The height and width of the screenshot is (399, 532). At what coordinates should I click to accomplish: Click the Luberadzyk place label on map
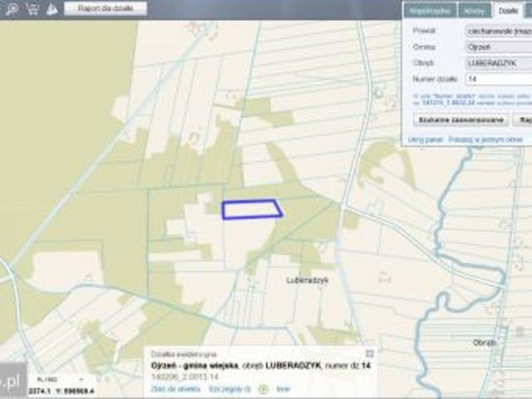(x=308, y=281)
